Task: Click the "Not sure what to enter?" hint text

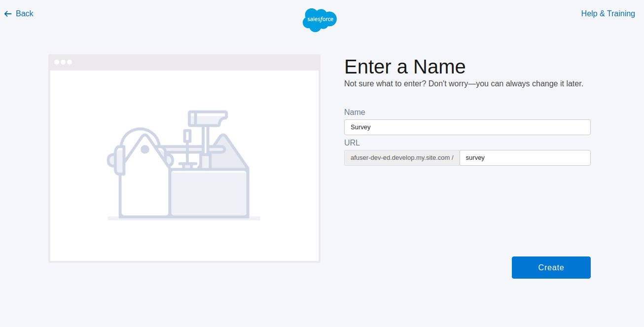Action: (464, 84)
